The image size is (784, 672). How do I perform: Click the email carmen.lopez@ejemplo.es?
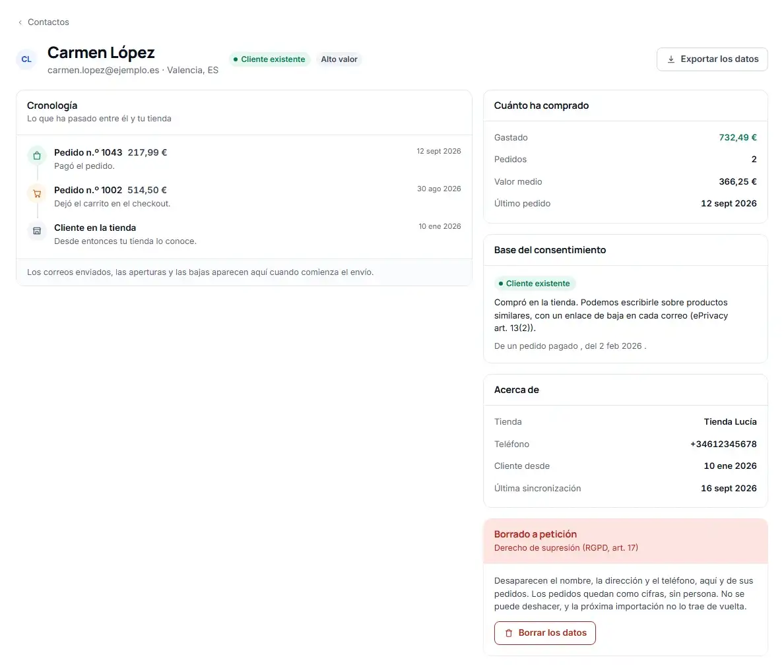tap(103, 71)
